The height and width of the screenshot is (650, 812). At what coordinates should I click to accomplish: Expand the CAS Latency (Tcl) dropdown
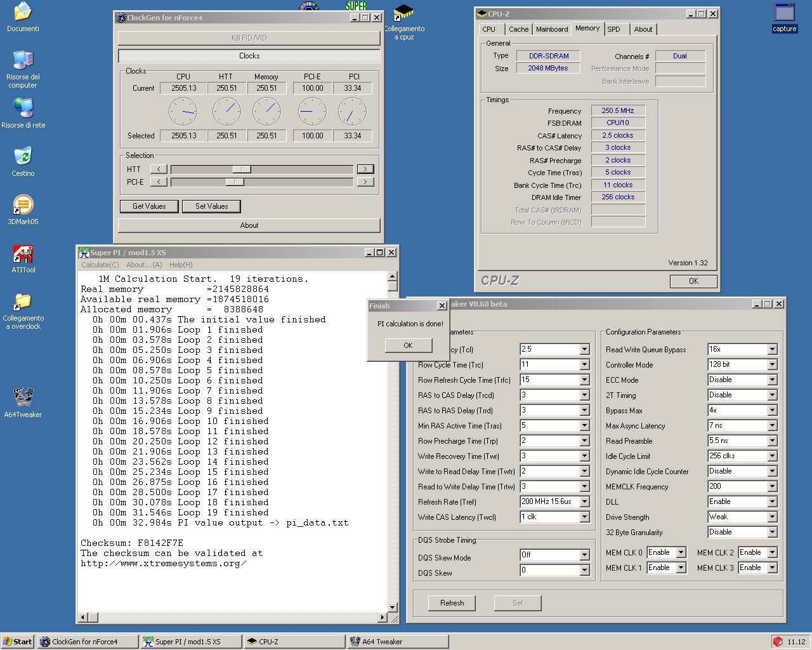(584, 350)
